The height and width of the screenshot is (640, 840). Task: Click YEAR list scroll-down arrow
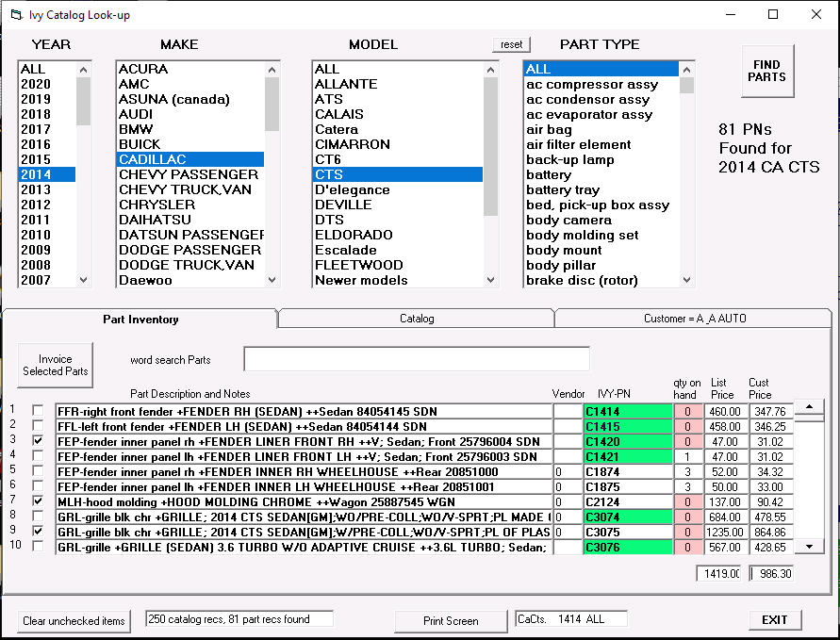tap(83, 279)
